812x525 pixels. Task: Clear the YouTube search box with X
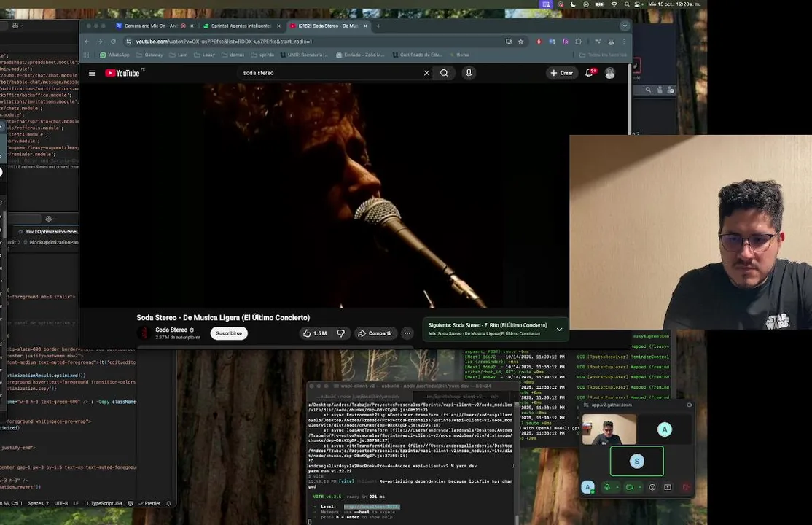pos(426,73)
